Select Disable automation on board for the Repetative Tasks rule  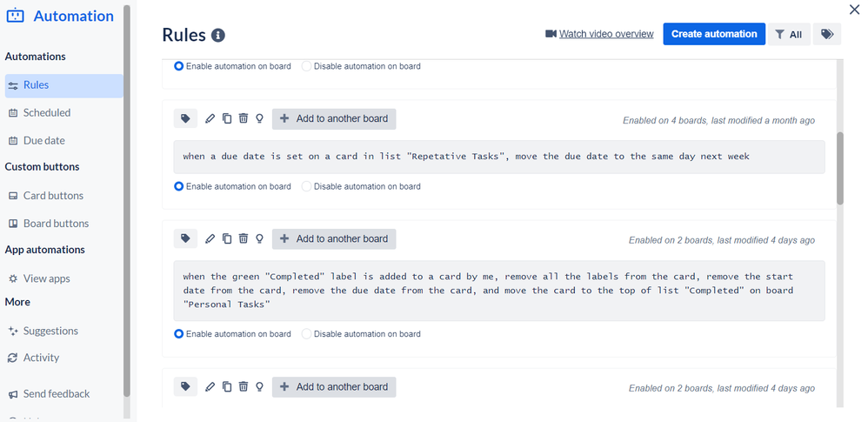(361, 186)
